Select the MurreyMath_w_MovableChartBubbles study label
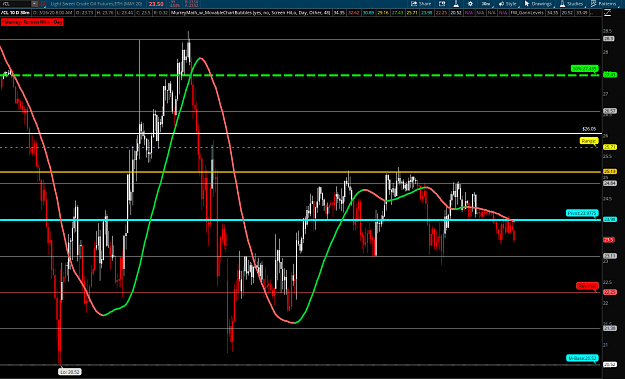The width and height of the screenshot is (625, 379). (x=250, y=13)
